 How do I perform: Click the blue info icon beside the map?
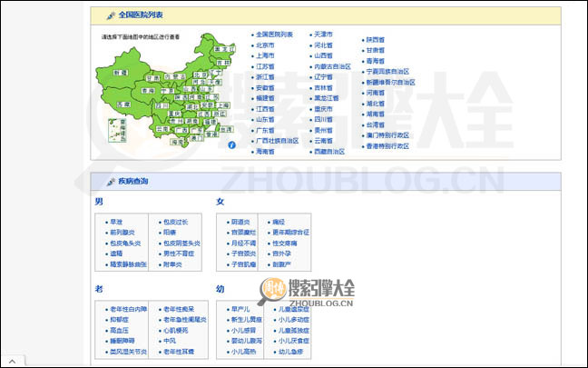pos(231,145)
